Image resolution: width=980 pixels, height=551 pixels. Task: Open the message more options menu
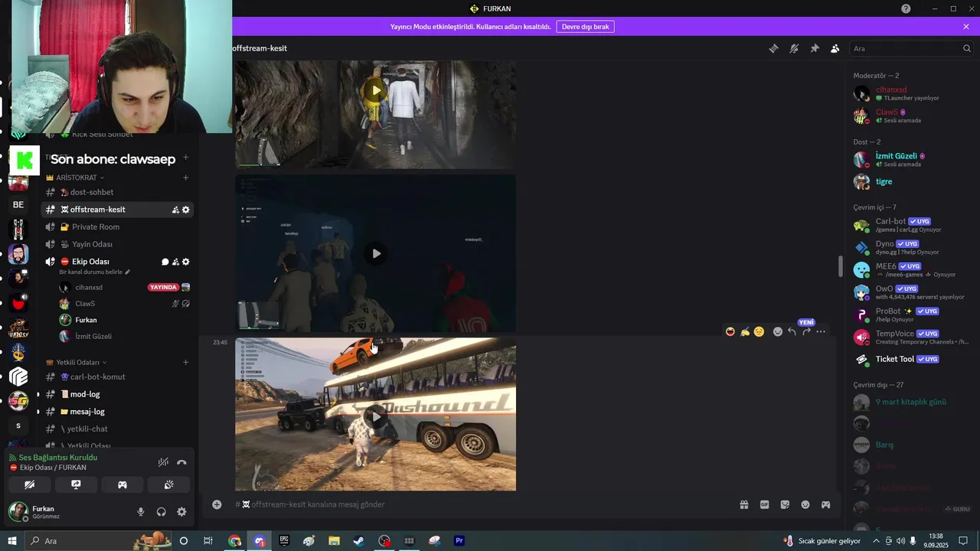(821, 331)
